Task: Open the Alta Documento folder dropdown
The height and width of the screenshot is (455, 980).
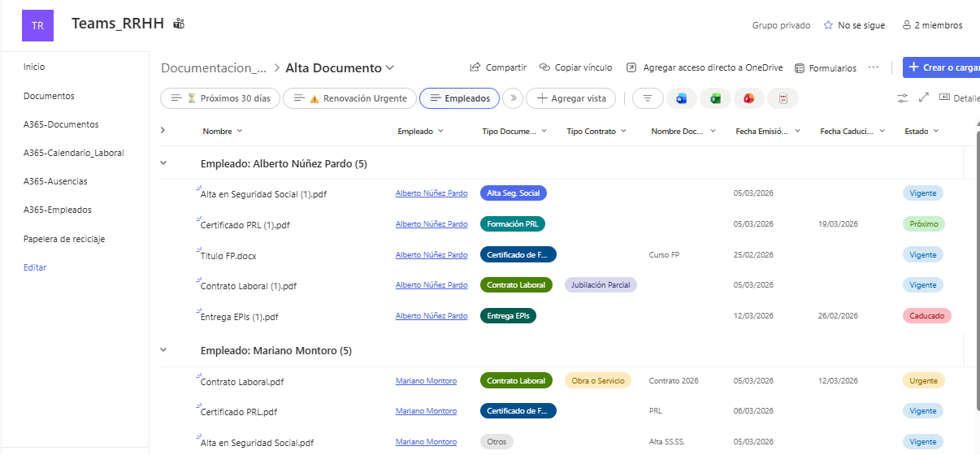Action: click(x=390, y=68)
